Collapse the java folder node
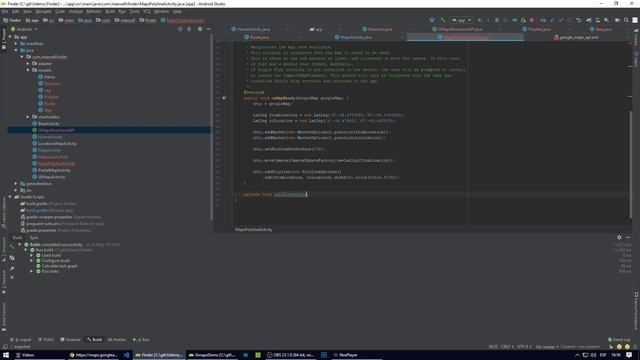640x360 pixels. coord(16,50)
